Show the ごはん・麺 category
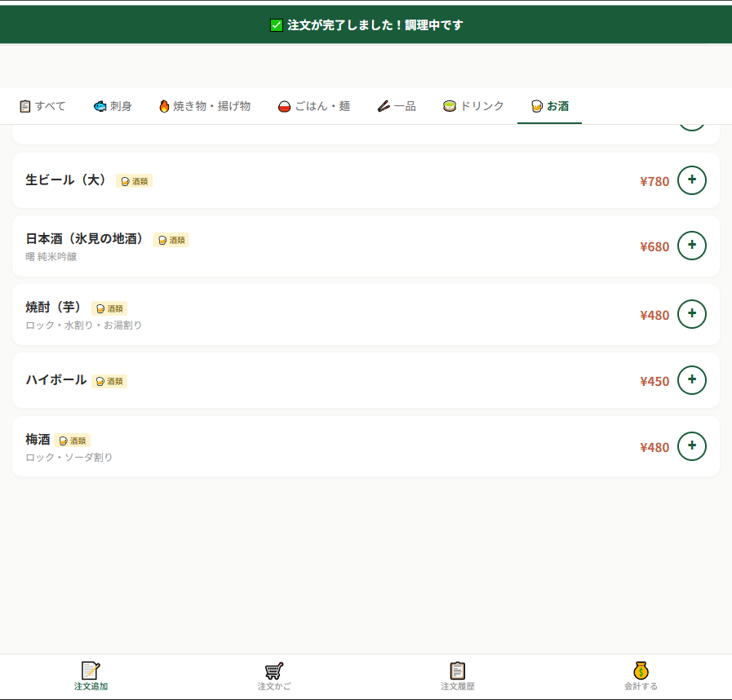The width and height of the screenshot is (732, 700). click(x=314, y=106)
